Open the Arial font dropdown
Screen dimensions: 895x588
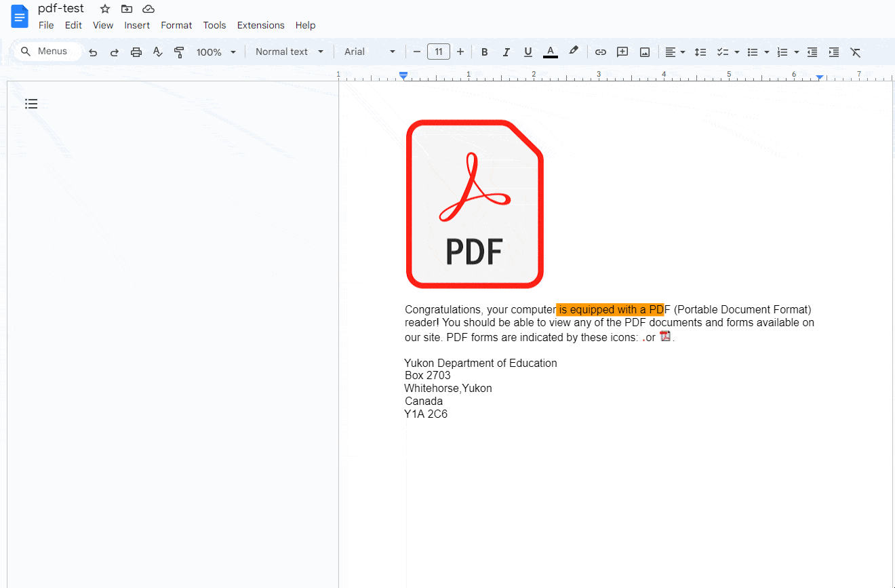point(370,52)
